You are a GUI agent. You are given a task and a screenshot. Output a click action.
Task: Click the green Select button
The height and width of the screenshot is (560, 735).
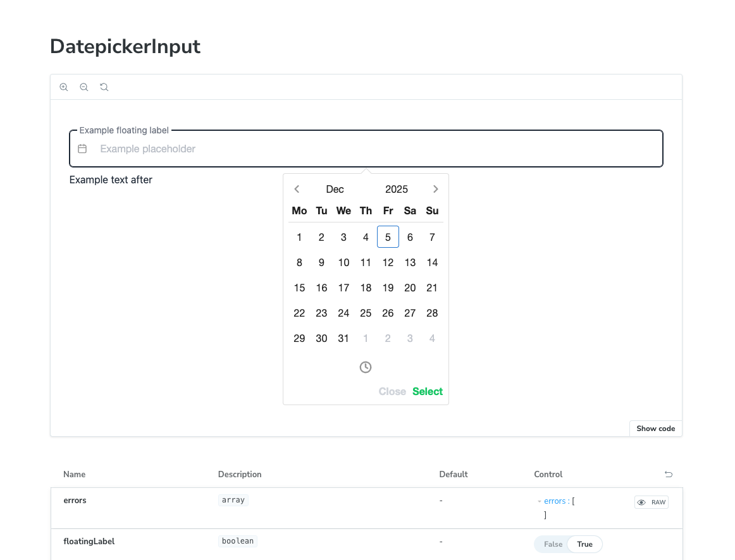pos(428,391)
